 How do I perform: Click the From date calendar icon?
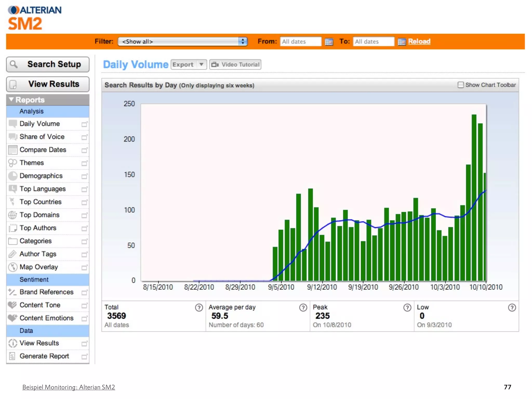329,42
